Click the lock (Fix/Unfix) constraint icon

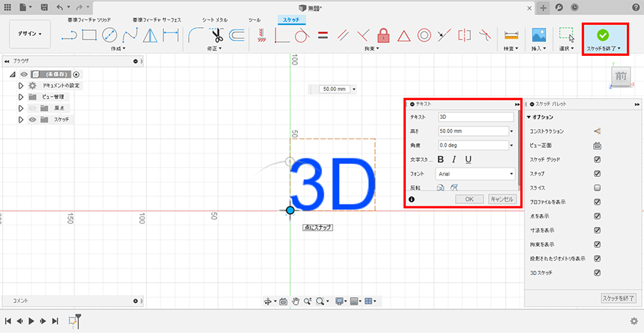click(x=384, y=34)
